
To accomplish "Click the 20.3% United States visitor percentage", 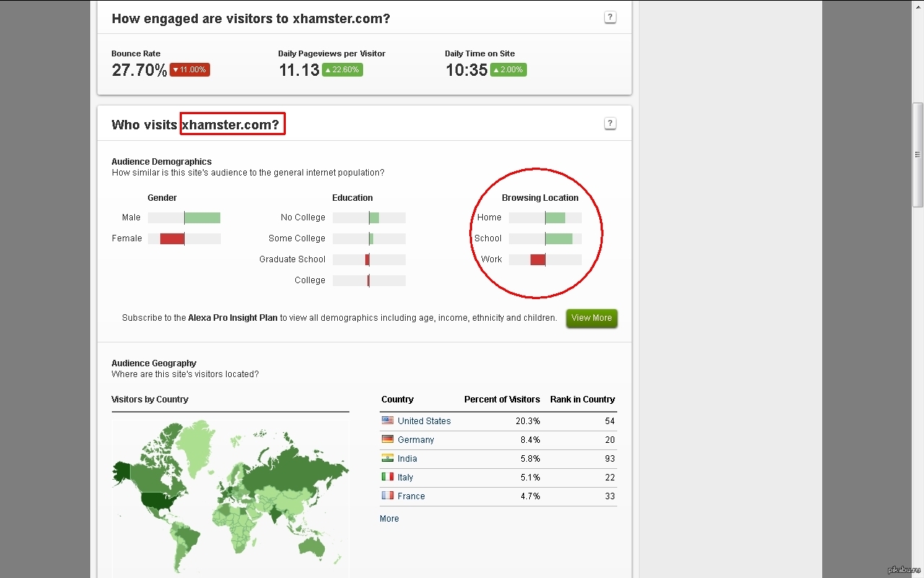I will [x=528, y=421].
